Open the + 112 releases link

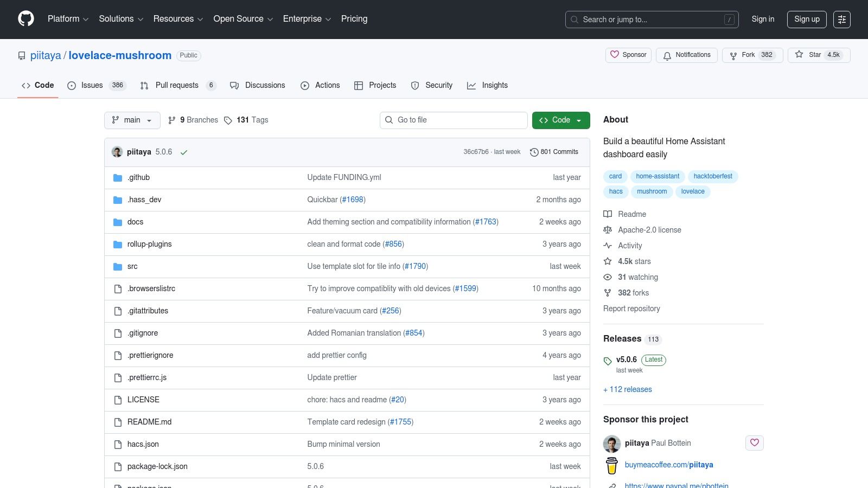click(628, 389)
